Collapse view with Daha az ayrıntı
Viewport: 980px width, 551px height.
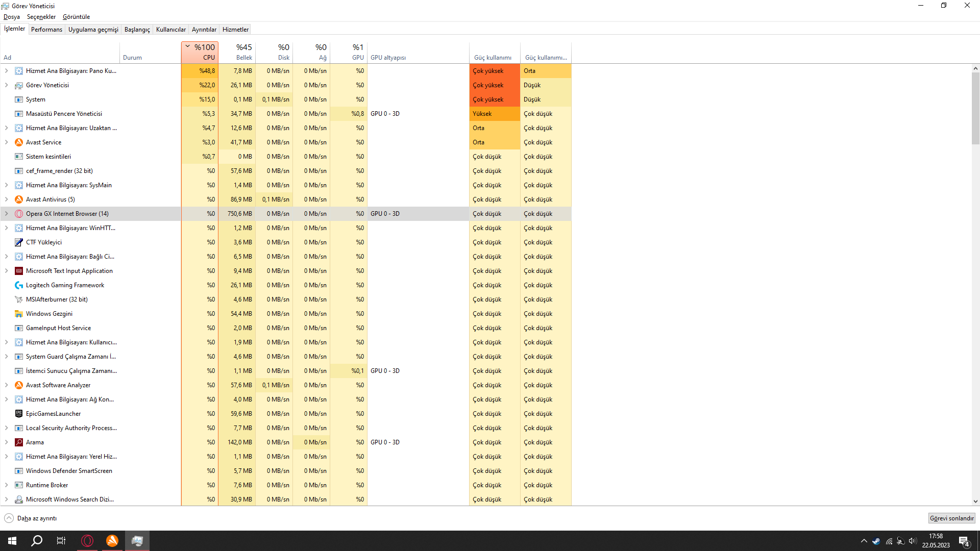point(31,518)
